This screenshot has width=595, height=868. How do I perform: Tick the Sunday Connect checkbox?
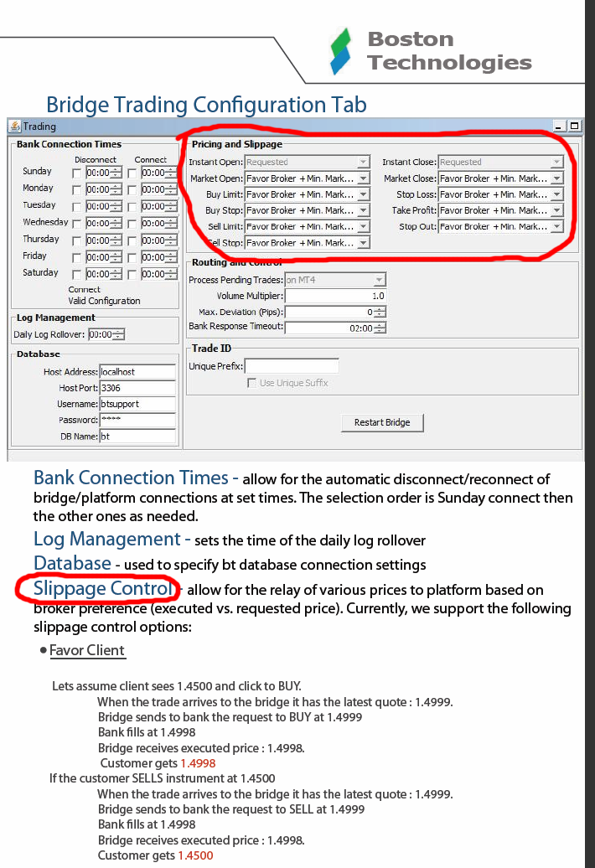coord(132,173)
